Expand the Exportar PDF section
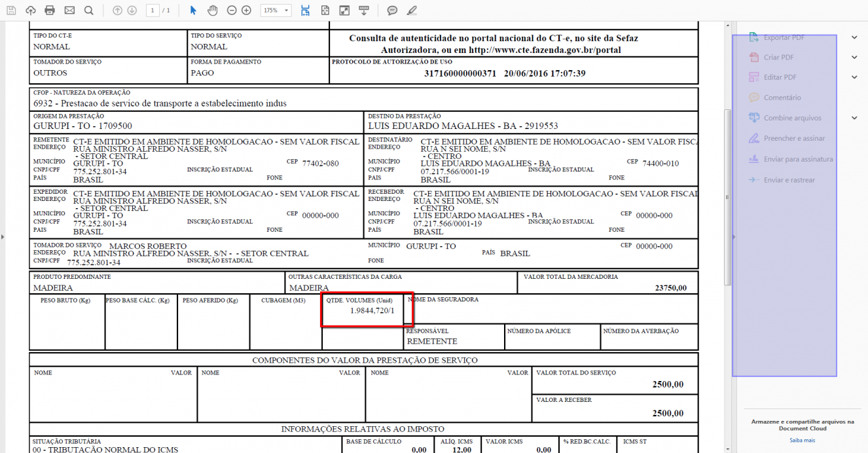This screenshot has height=453, width=868. [x=854, y=37]
